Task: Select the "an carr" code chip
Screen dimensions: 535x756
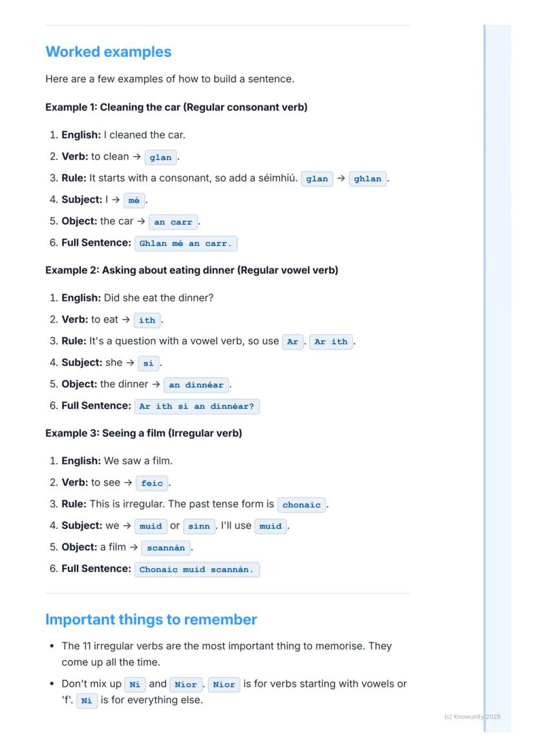Action: [x=173, y=222]
